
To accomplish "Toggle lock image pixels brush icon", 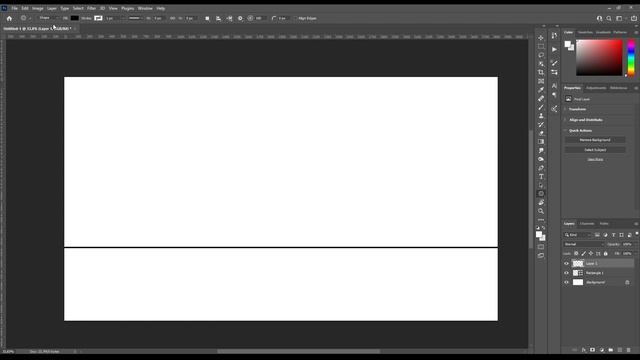I will (583, 253).
